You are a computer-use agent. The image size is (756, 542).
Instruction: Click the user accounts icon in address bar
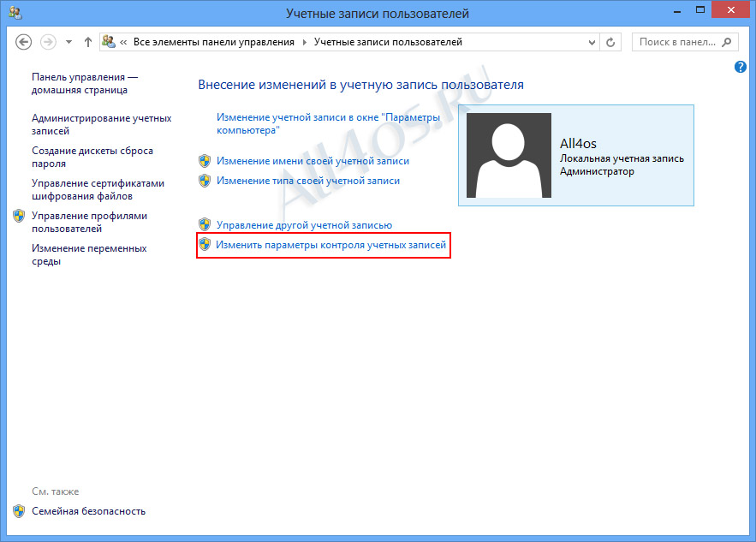(109, 42)
